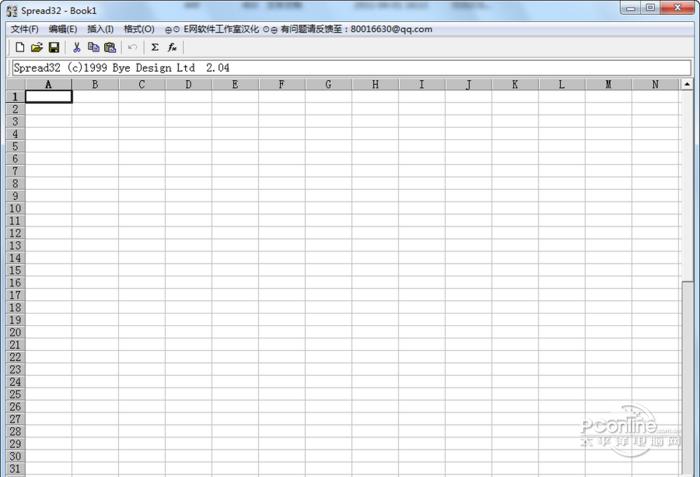Select column I header
Viewport: 700px width, 477px height.
[x=421, y=84]
